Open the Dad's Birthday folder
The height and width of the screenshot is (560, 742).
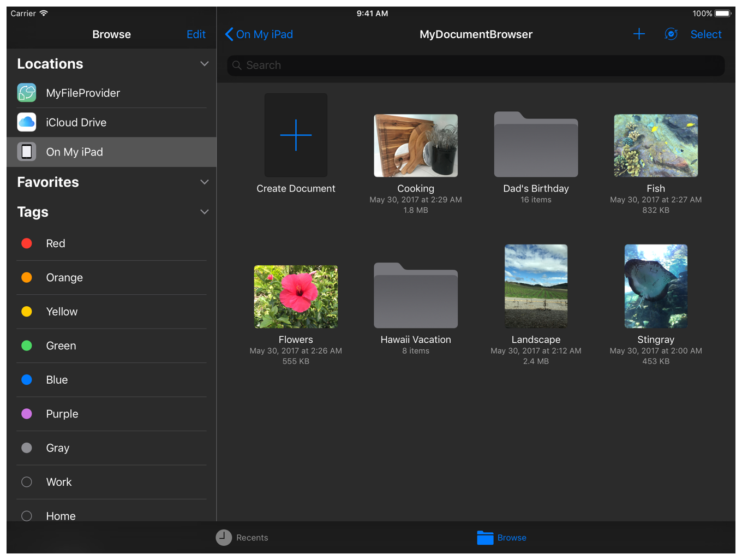pos(536,145)
